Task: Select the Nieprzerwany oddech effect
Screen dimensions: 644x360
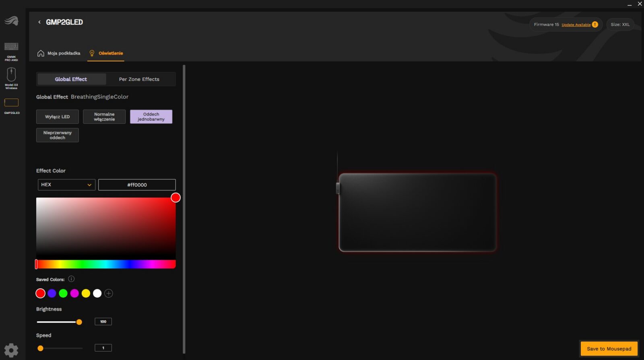Action: (x=58, y=135)
